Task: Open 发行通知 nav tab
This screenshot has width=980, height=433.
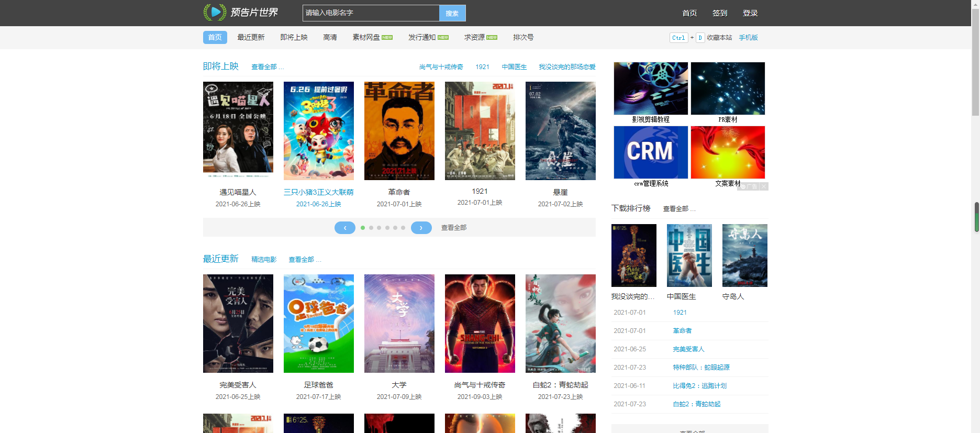Action: coord(428,37)
